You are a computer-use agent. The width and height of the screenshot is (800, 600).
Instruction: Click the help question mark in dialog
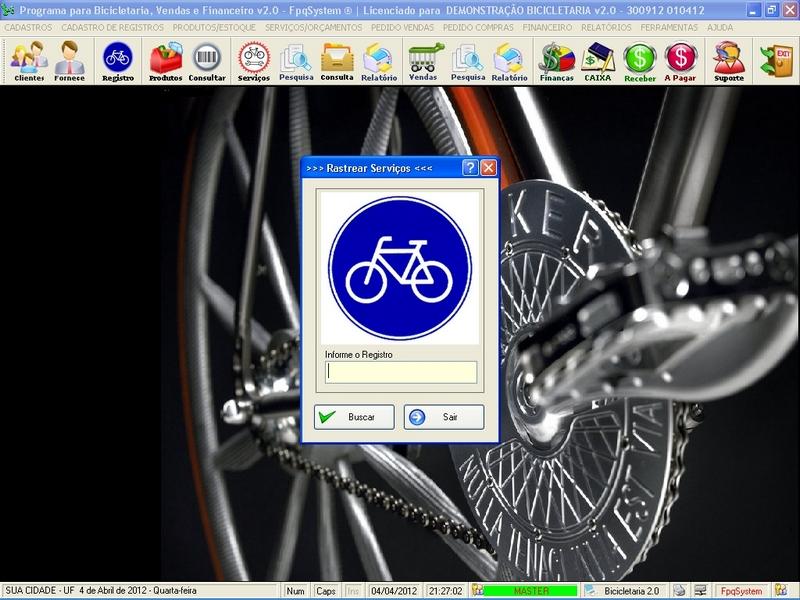point(470,168)
